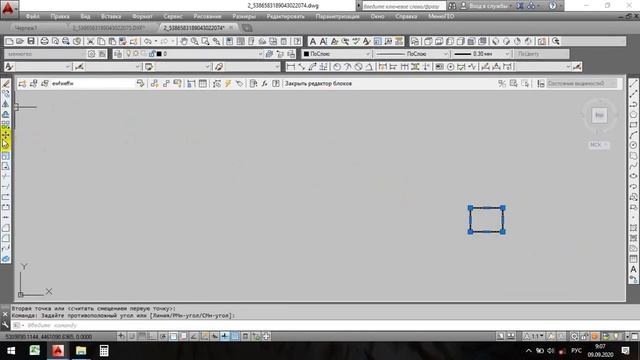The width and height of the screenshot is (640, 360).
Task: Click the Save Block icon in block editor
Action: (x=33, y=83)
